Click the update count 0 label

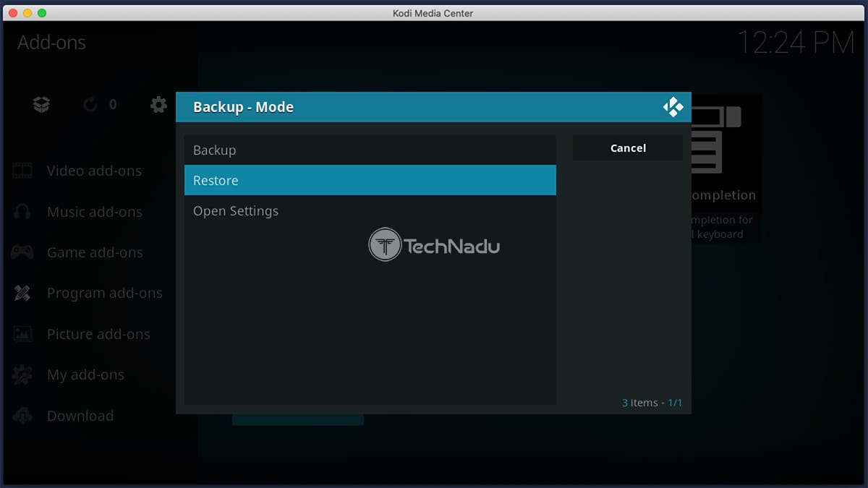pyautogui.click(x=113, y=105)
